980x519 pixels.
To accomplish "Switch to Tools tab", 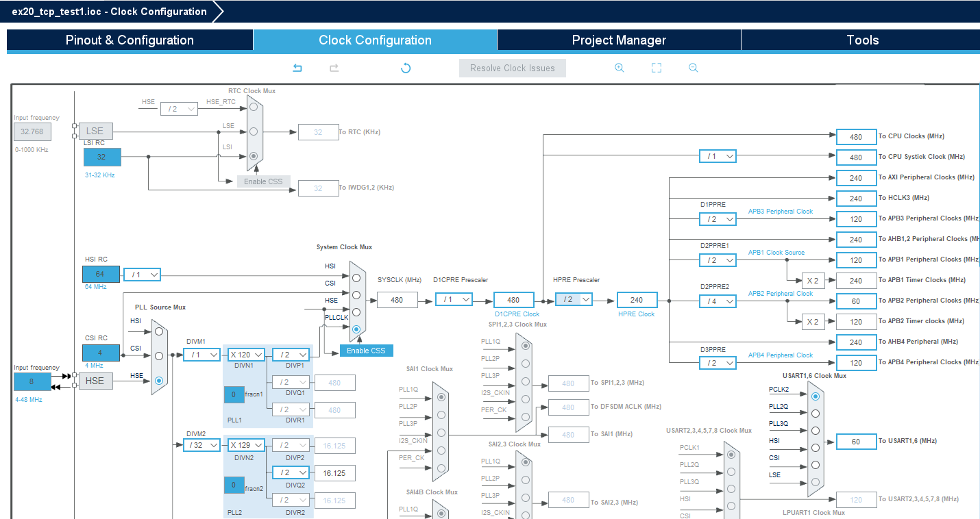I will coord(862,40).
